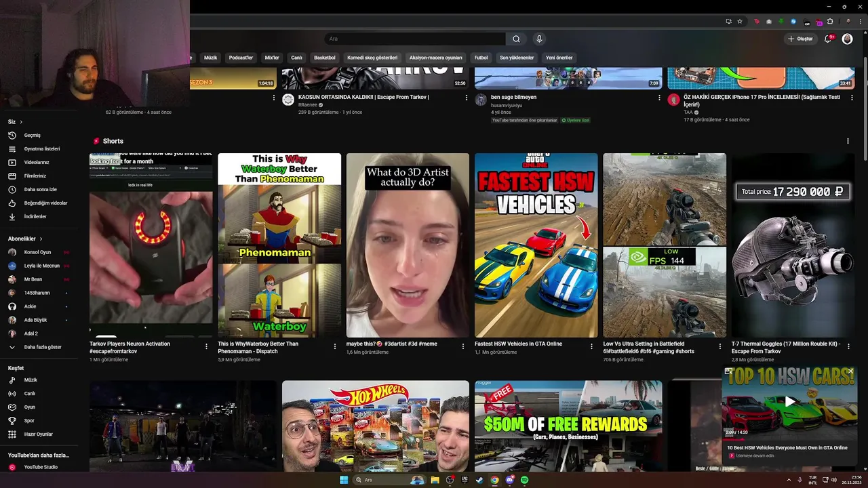Screen dimensions: 868x488
Task: Select Aksiyon-macera oyunları chip
Action: [435, 58]
